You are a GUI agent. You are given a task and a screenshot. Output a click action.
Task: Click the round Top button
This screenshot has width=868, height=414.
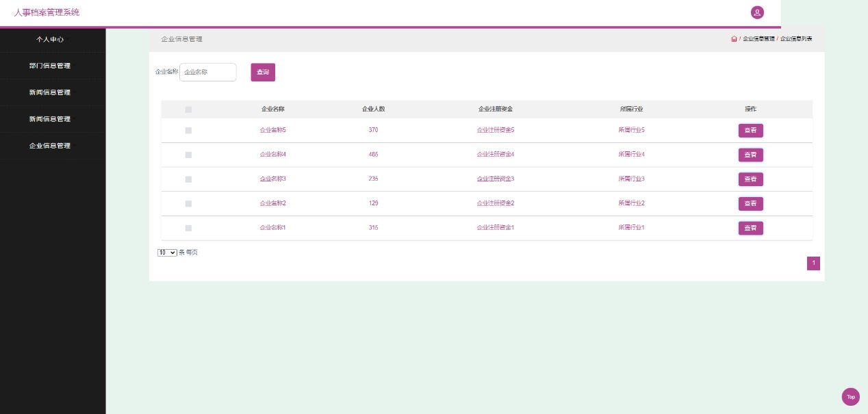(851, 397)
